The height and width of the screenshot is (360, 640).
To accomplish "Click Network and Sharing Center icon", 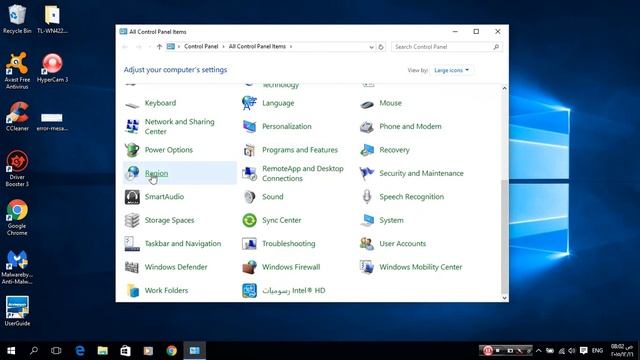I will (x=132, y=127).
